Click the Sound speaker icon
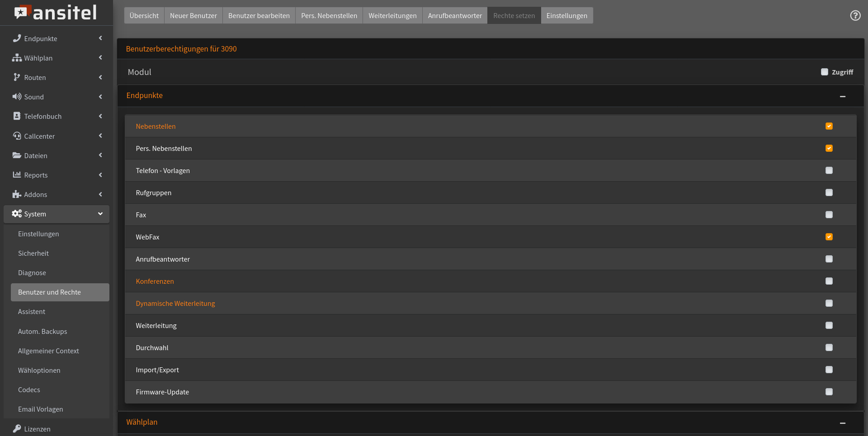Screen dimensions: 868x436 (x=17, y=97)
